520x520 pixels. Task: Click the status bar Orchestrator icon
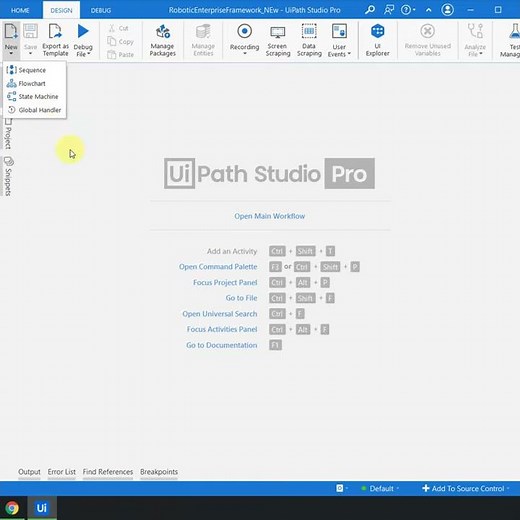coord(341,488)
